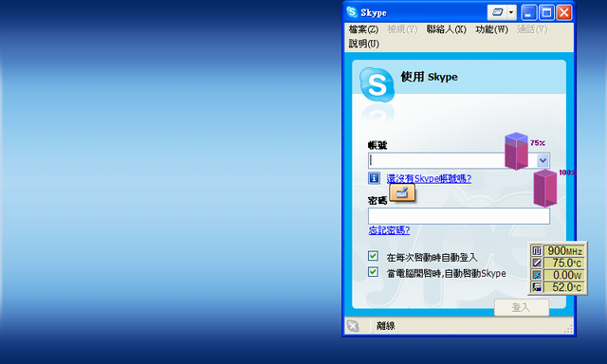607x364 pixels.
Task: Click the temperature icon next to 75.0°C
Action: (x=536, y=263)
